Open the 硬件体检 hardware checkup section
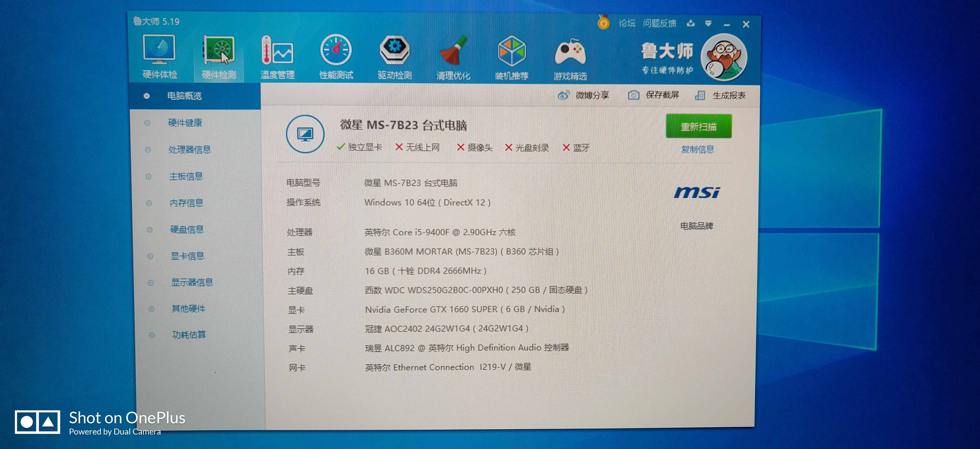This screenshot has width=980, height=449. pyautogui.click(x=160, y=57)
